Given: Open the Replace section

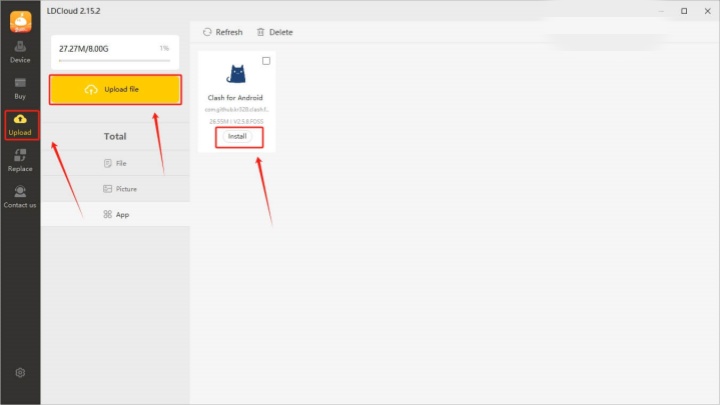Looking at the screenshot, I should 20,160.
